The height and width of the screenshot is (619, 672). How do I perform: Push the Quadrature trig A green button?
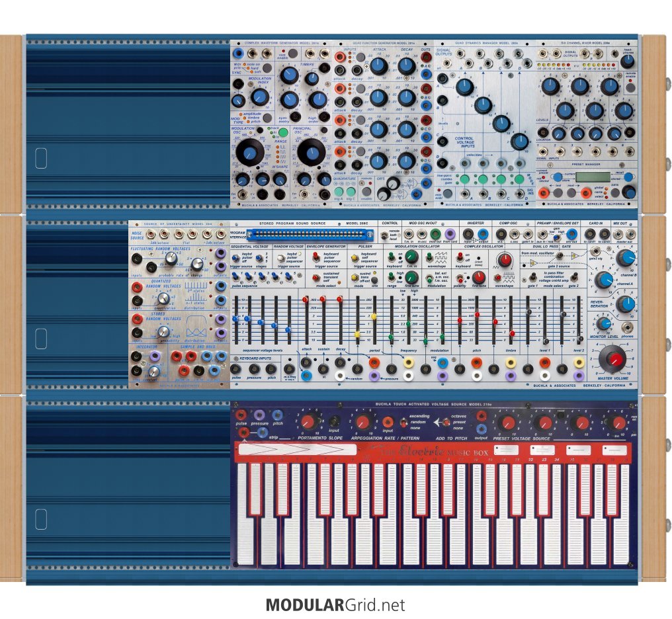pyautogui.click(x=339, y=190)
